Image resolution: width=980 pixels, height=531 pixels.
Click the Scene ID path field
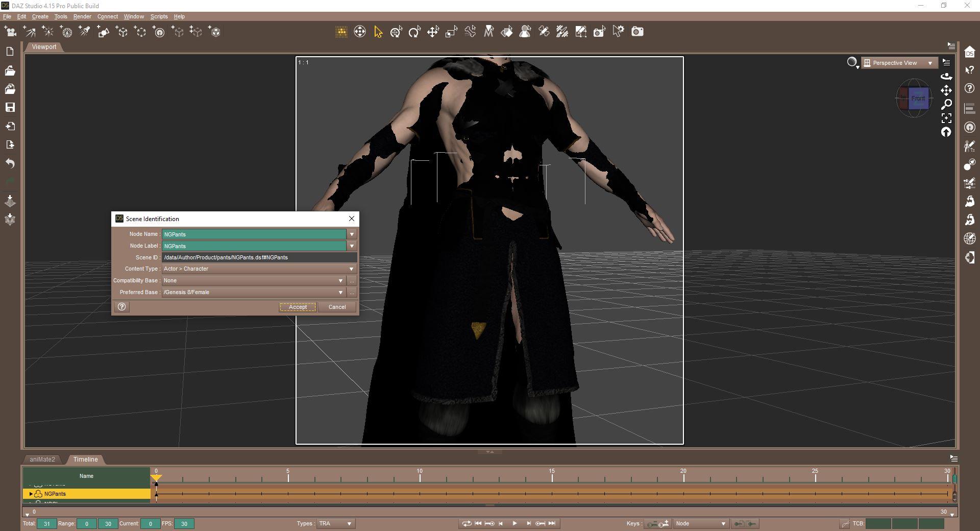259,257
